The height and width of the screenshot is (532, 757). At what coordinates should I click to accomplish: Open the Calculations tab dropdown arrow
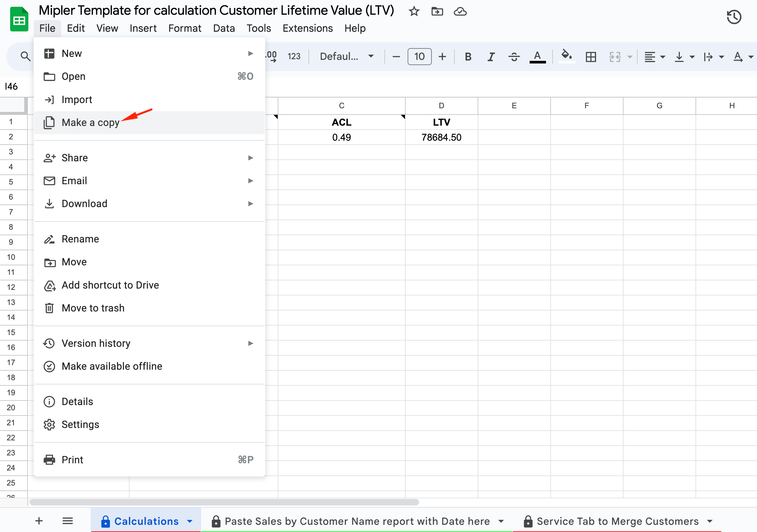190,521
